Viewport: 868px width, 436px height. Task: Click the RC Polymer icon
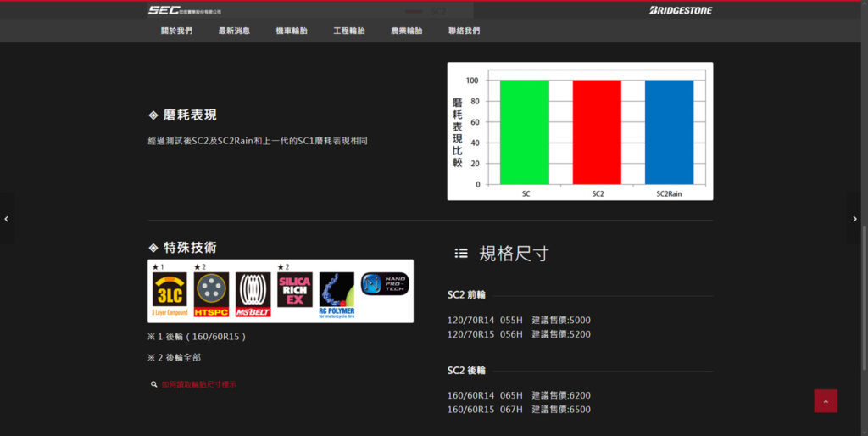pos(337,293)
